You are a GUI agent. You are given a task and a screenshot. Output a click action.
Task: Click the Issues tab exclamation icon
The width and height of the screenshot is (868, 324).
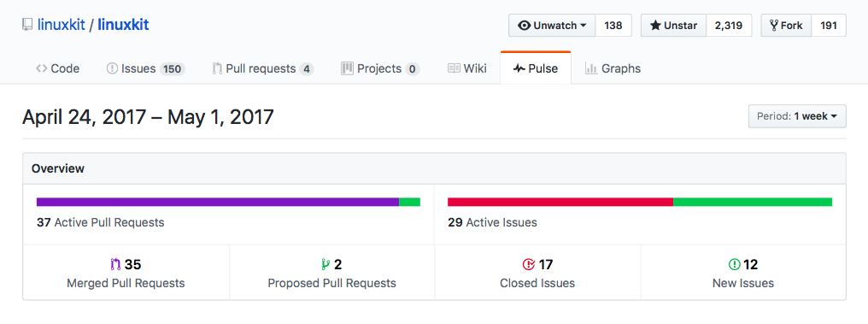point(112,68)
